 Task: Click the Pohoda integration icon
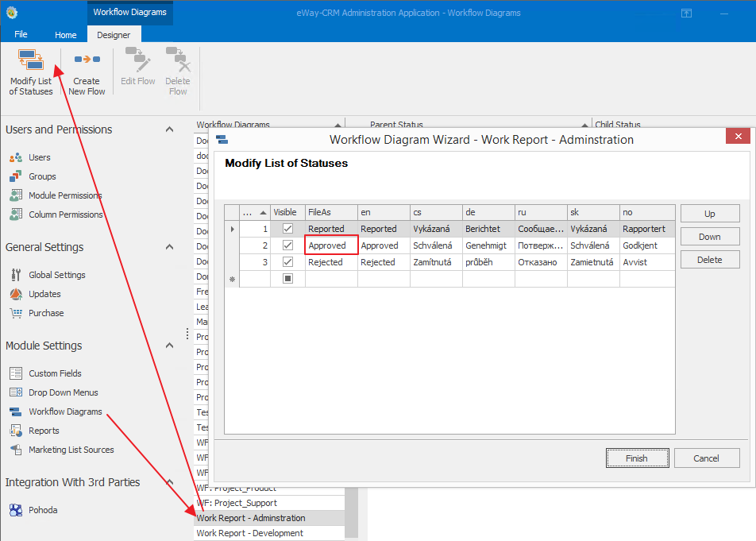[16, 510]
